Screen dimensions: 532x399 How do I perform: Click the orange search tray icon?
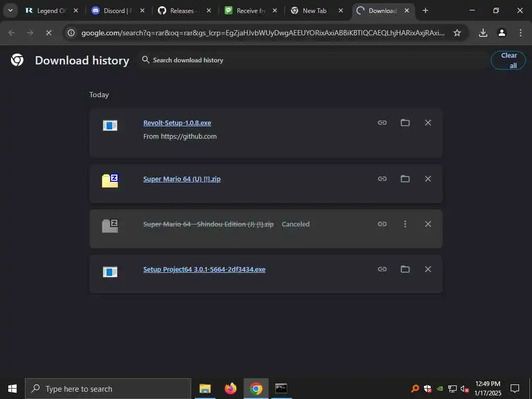415,389
